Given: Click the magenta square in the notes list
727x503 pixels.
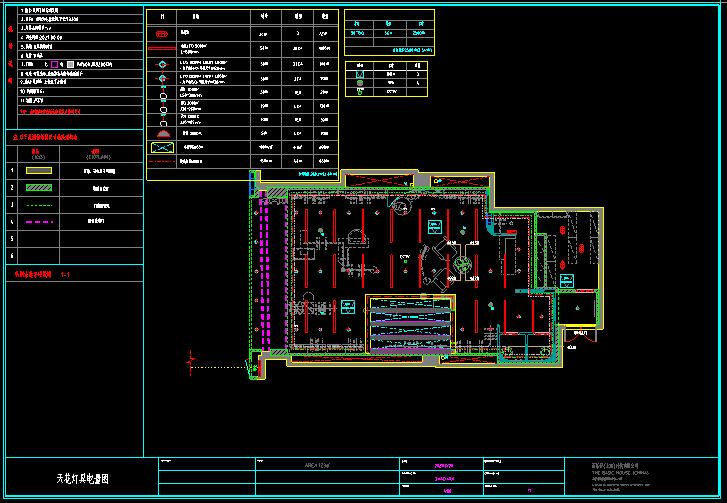Looking at the screenshot, I should click(x=54, y=64).
